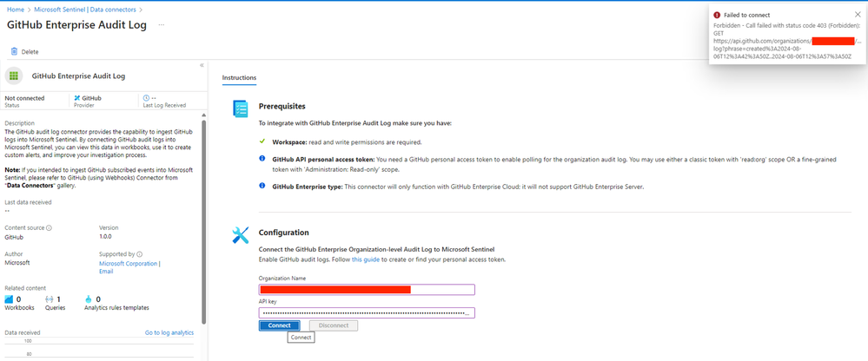Click the Last Log Received clock icon
The width and height of the screenshot is (868, 361).
pos(146,98)
